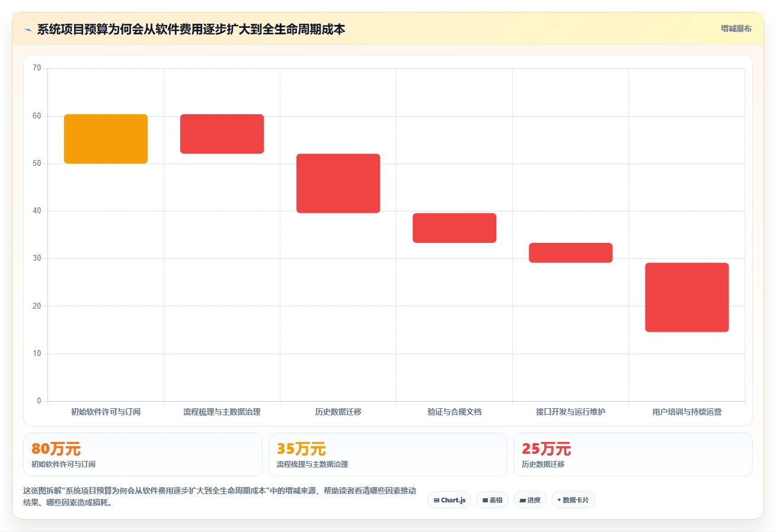
Task: Click y-axis value 70
Action: point(37,68)
